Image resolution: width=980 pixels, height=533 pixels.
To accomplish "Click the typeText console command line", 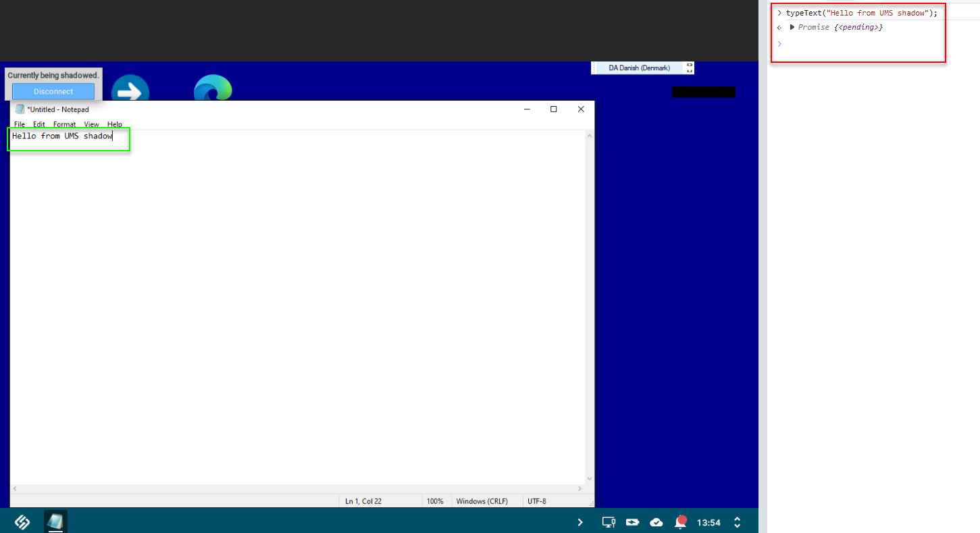I will [x=861, y=14].
